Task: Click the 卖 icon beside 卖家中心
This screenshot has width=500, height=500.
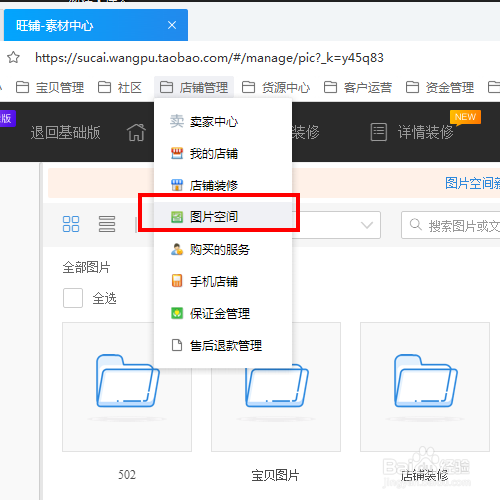Action: pyautogui.click(x=177, y=121)
